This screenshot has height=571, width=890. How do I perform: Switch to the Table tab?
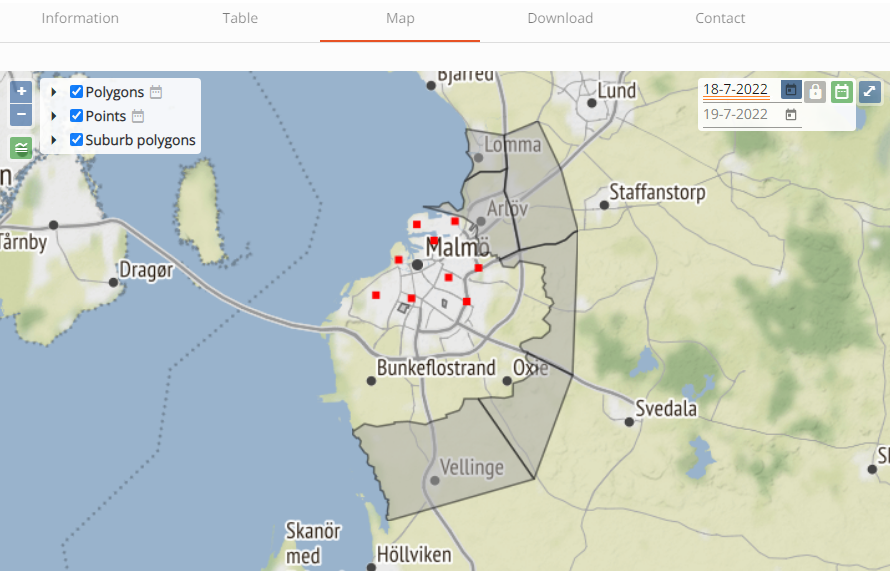coord(240,18)
